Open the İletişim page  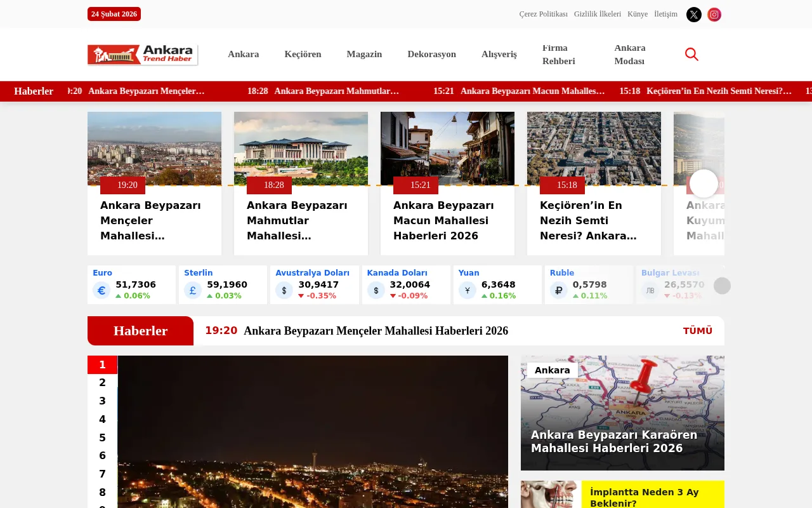[x=665, y=14]
